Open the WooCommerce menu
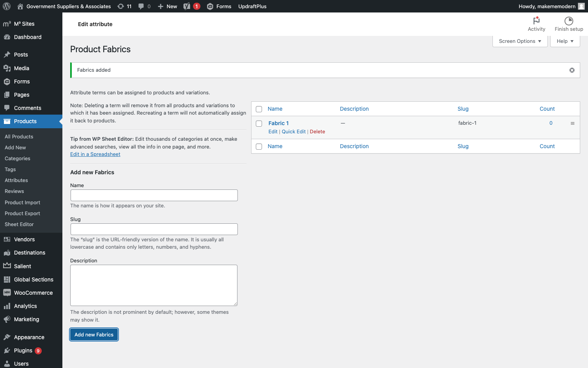588x368 pixels. click(x=31, y=293)
